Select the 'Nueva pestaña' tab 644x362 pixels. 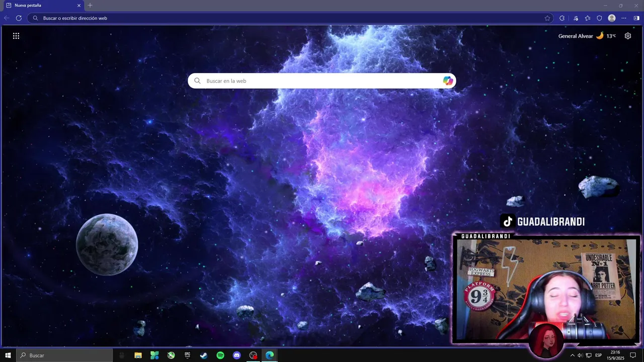click(x=43, y=6)
